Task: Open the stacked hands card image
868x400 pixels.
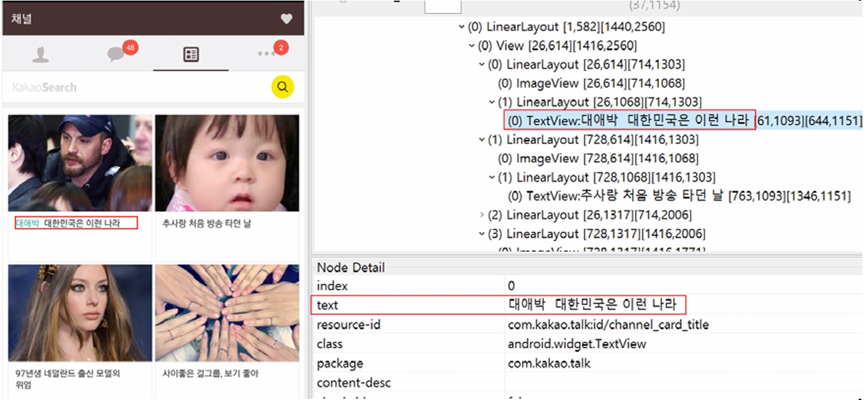Action: [227, 313]
